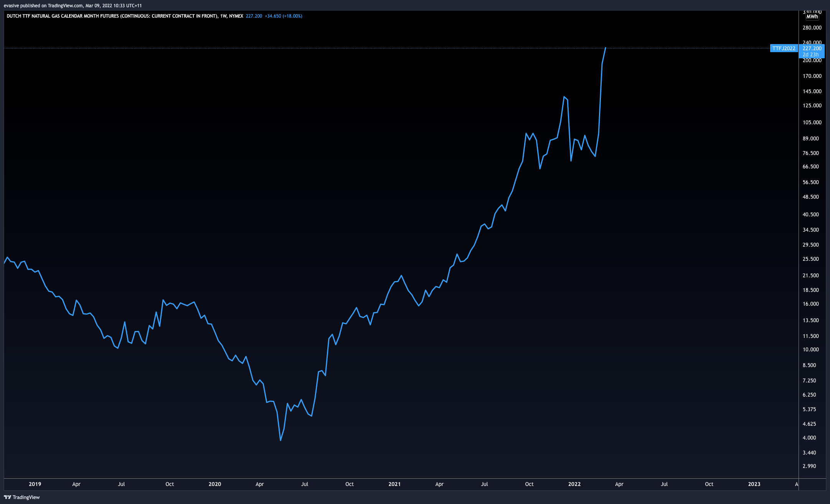Click the Jul label between 2019 and 2020

(121, 484)
